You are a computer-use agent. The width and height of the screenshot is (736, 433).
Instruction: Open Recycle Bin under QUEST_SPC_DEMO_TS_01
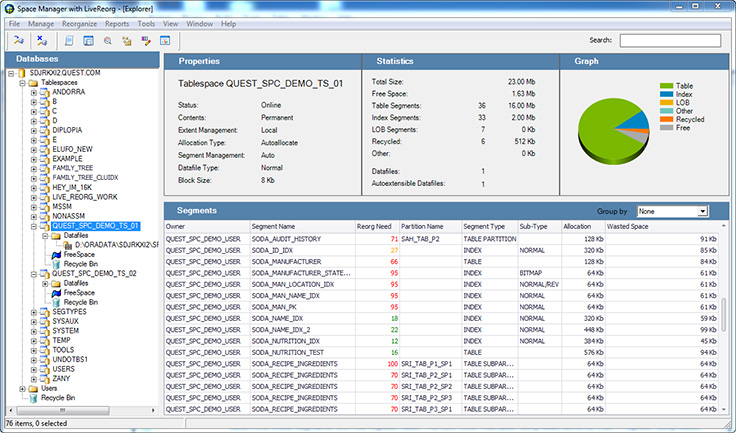(x=81, y=264)
